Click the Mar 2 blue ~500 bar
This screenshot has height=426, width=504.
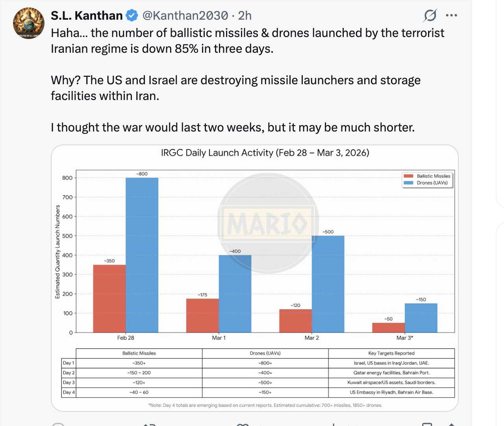(328, 284)
